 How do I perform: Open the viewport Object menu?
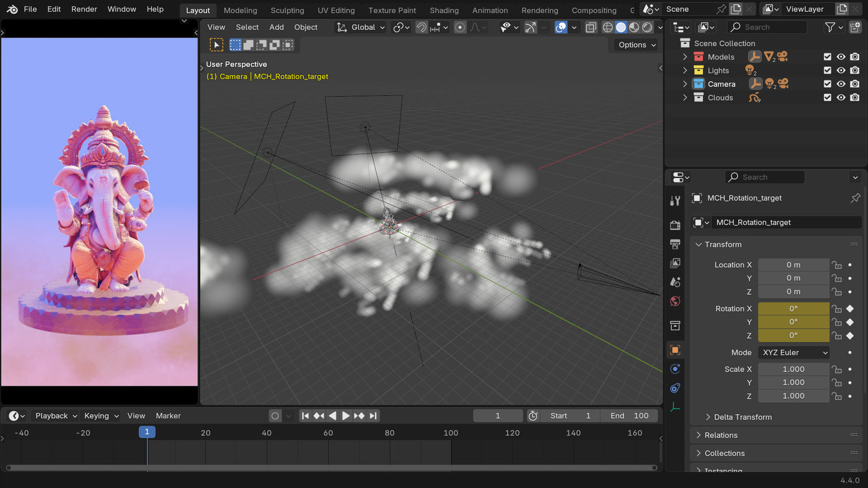(306, 27)
